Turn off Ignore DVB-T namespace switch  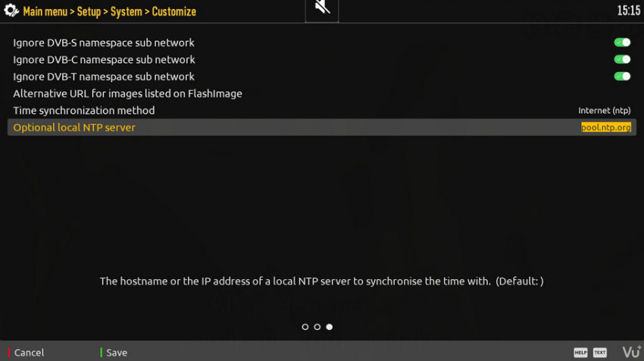[x=622, y=76]
